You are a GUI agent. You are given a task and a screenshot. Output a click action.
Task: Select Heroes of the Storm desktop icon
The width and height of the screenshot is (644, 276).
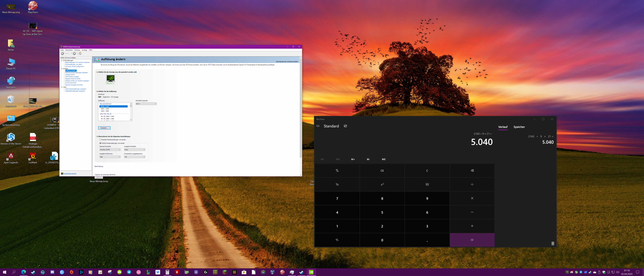(x=11, y=139)
